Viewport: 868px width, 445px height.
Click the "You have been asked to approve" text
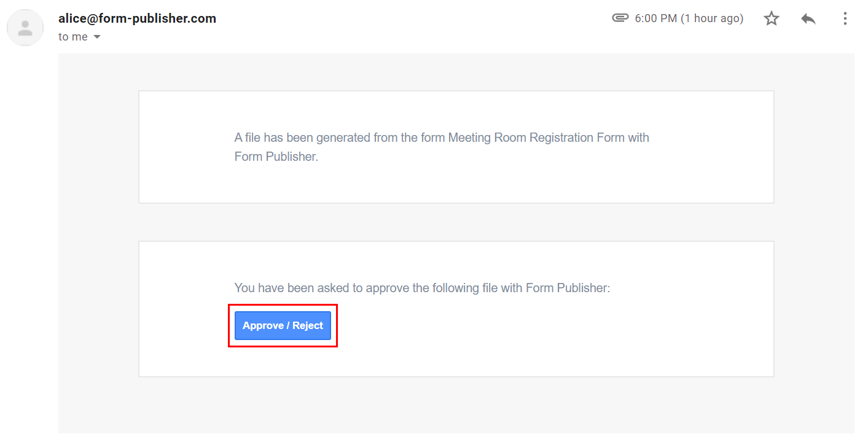point(422,288)
